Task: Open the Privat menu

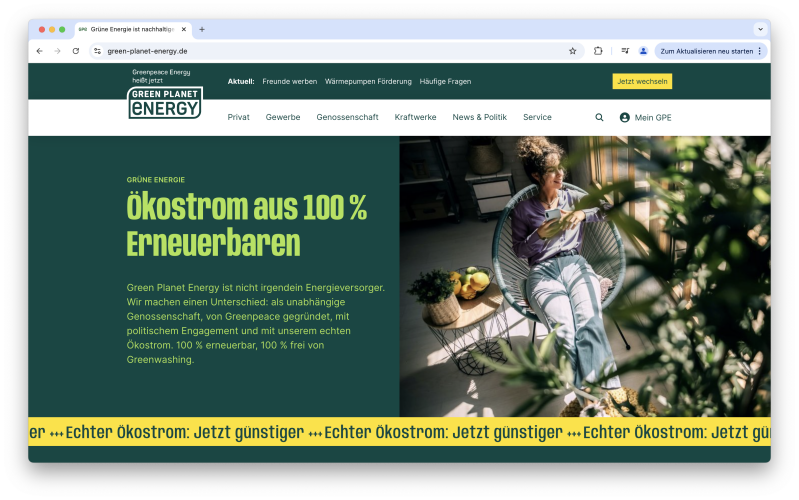Action: coord(238,117)
